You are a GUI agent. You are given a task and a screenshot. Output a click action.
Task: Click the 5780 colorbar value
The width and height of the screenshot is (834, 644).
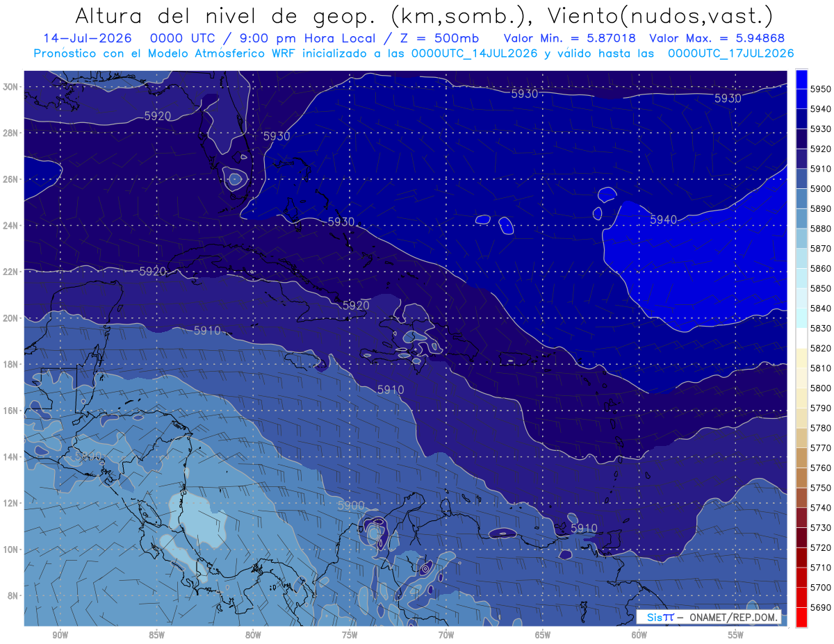[x=821, y=428]
